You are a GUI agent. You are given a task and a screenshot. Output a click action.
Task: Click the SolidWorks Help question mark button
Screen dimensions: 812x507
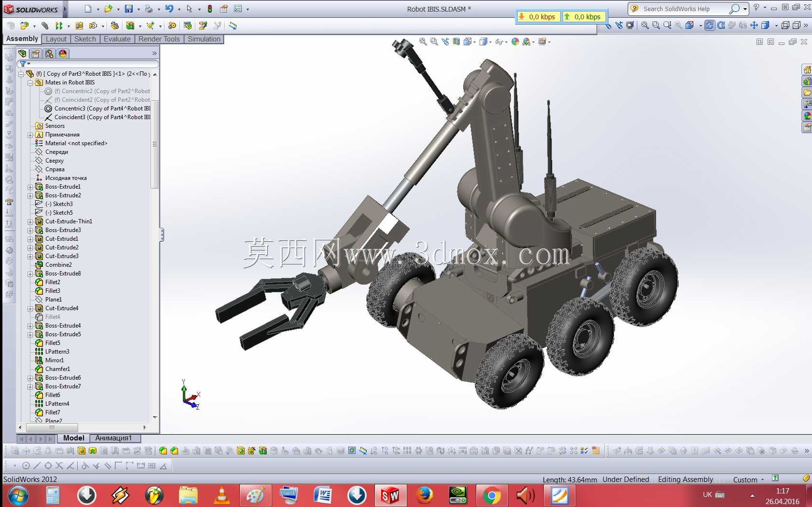[757, 8]
